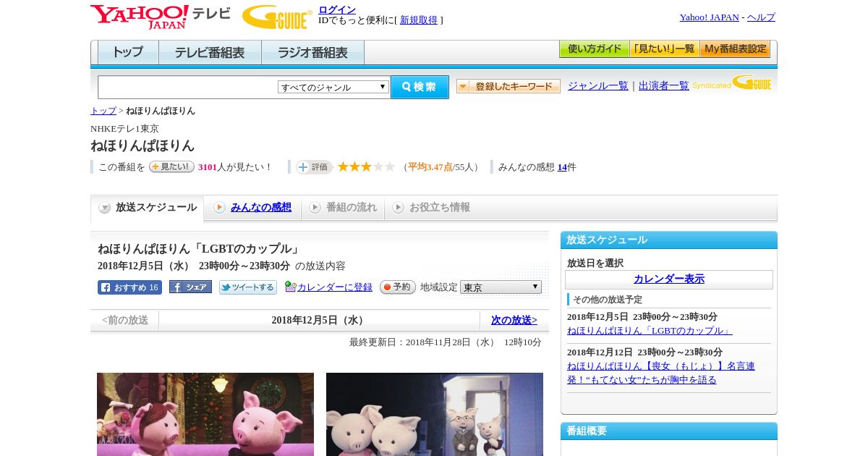
Task: Select the みんなの感想 tab
Action: click(252, 208)
